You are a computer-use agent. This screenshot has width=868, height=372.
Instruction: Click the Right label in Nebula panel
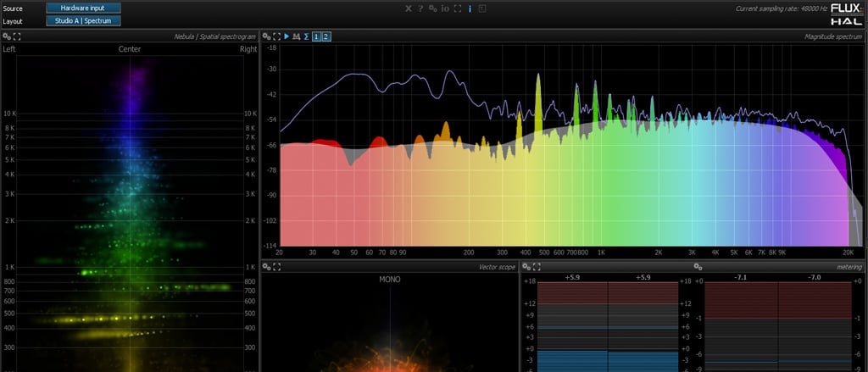tap(248, 48)
